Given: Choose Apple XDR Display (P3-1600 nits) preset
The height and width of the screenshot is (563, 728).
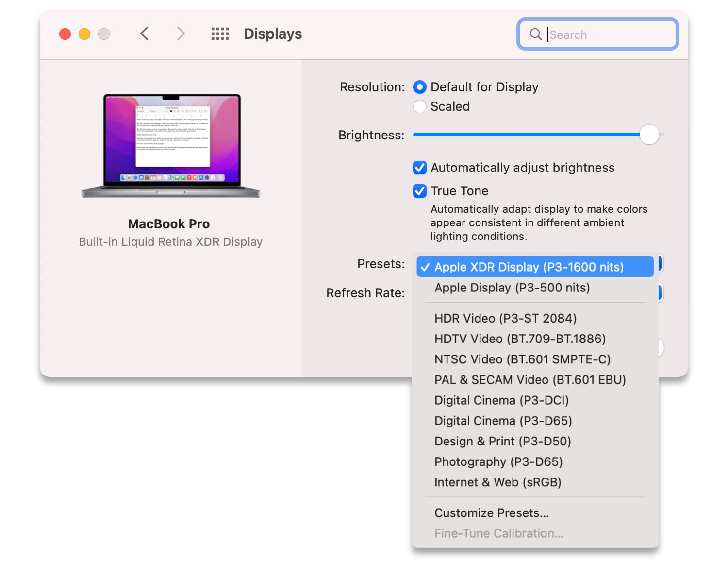Looking at the screenshot, I should click(x=535, y=267).
